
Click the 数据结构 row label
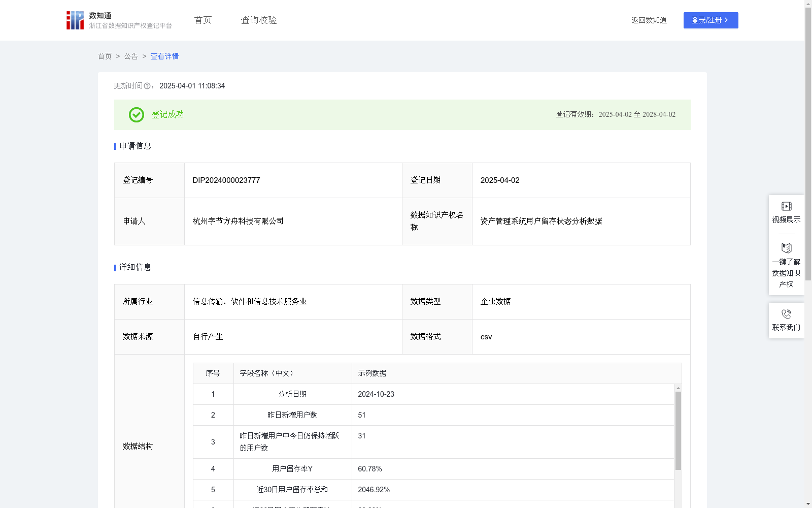[x=138, y=447]
